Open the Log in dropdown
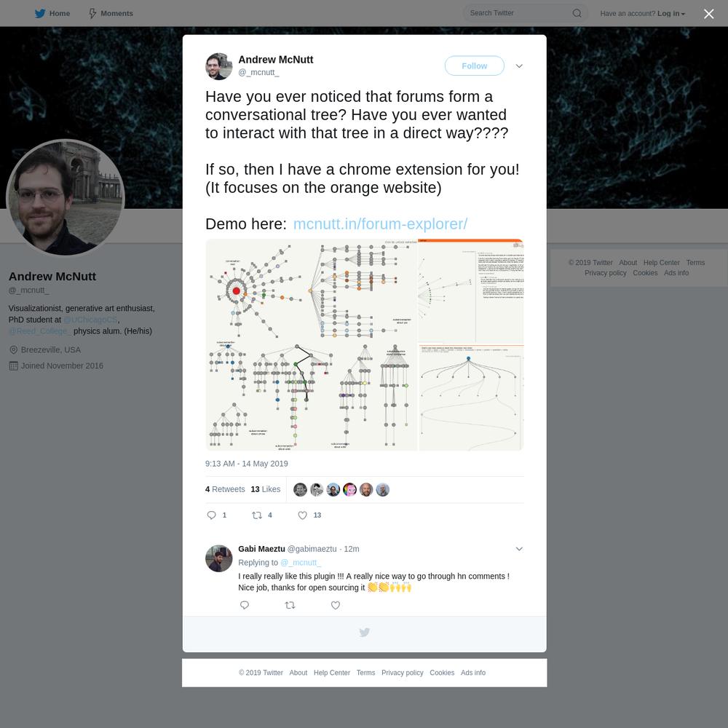The height and width of the screenshot is (728, 728). tap(671, 13)
